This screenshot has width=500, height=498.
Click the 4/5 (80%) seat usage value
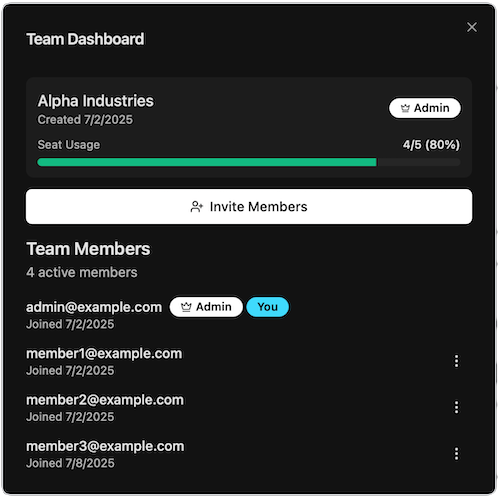[x=431, y=145]
